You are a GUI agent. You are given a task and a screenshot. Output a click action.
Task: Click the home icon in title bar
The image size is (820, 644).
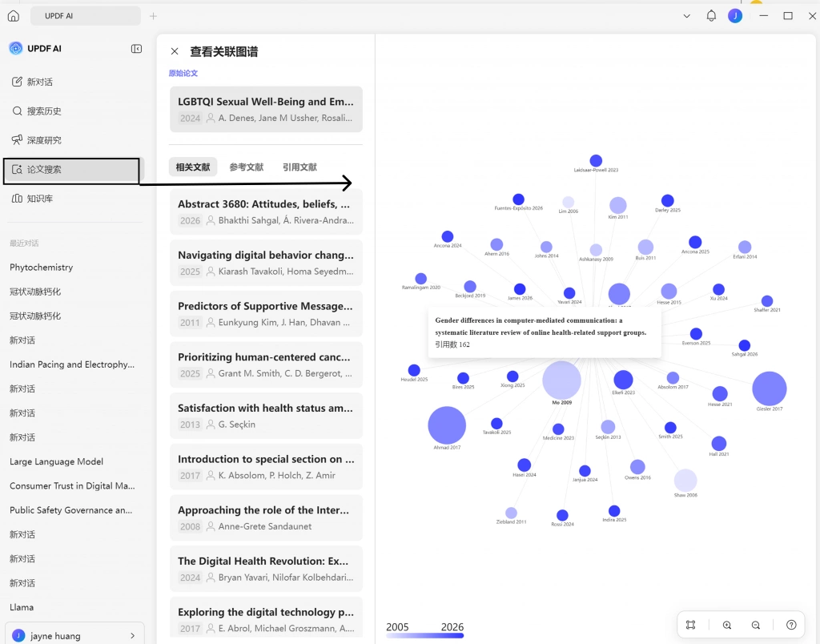click(x=14, y=16)
